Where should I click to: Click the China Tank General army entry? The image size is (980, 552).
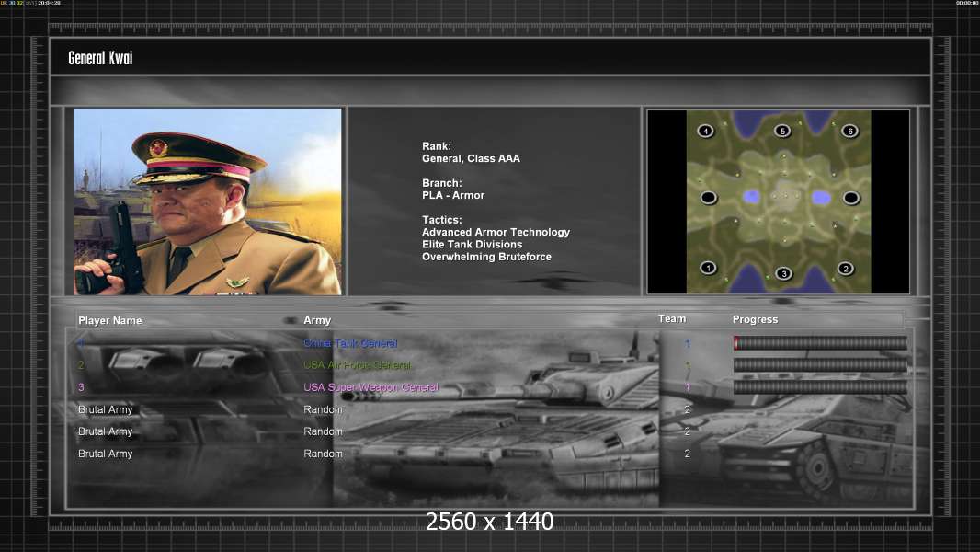point(350,343)
